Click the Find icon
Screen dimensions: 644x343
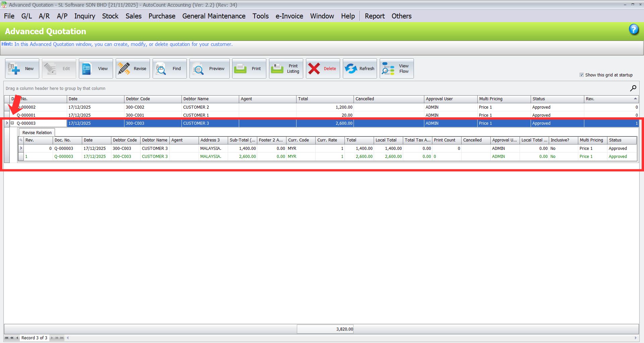(169, 68)
